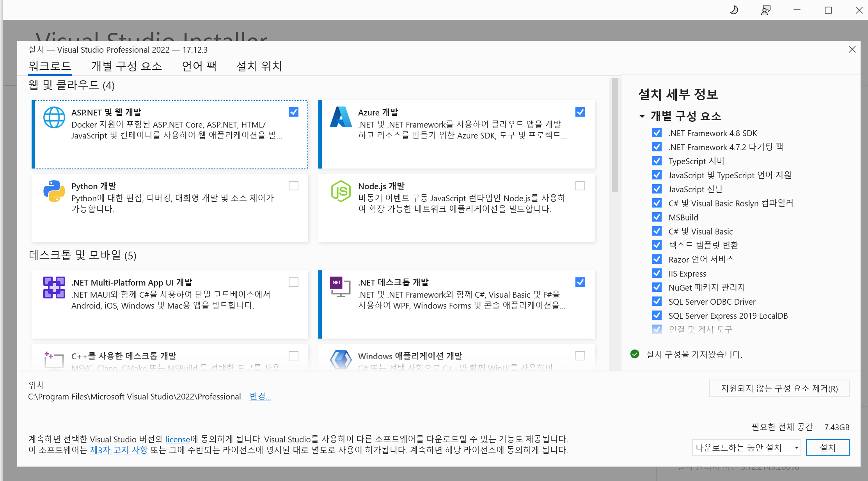Toggle dark theme moon icon in title bar
868x481 pixels.
pyautogui.click(x=734, y=10)
